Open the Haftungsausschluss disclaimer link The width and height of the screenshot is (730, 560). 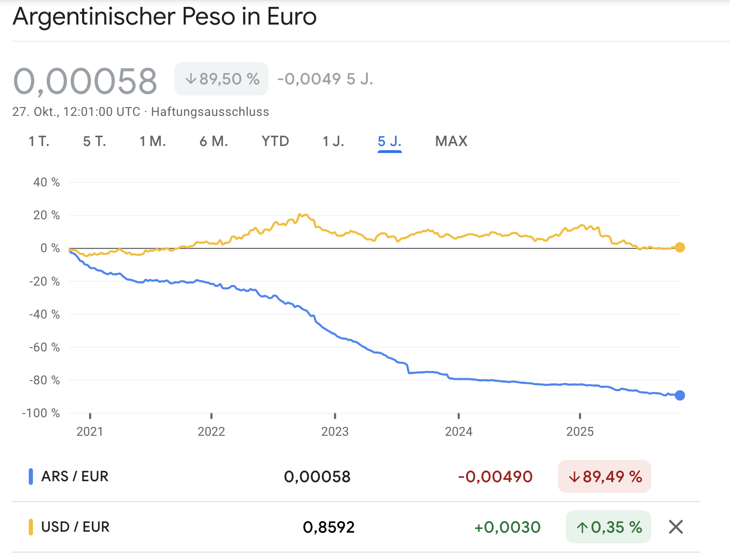pos(210,112)
